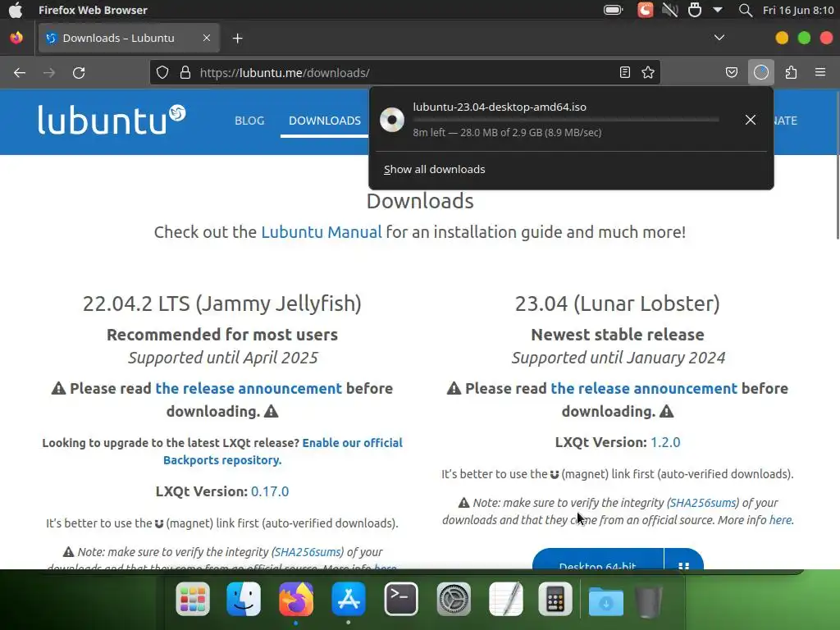Open the BLOG menu item
This screenshot has height=630, width=840.
[x=249, y=121]
